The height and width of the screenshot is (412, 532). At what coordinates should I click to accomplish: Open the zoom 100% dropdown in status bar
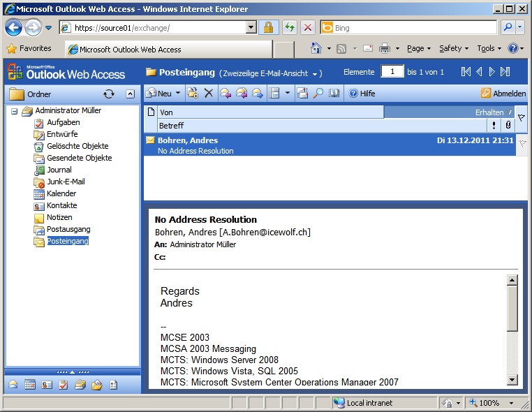511,403
